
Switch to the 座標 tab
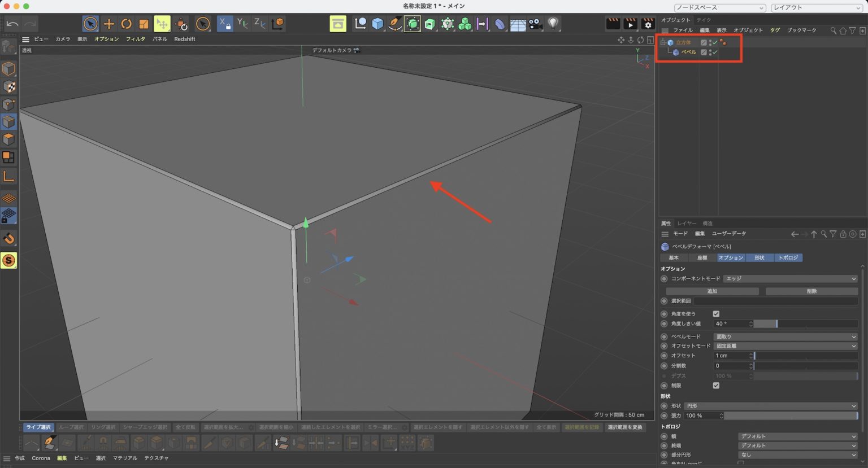point(702,257)
